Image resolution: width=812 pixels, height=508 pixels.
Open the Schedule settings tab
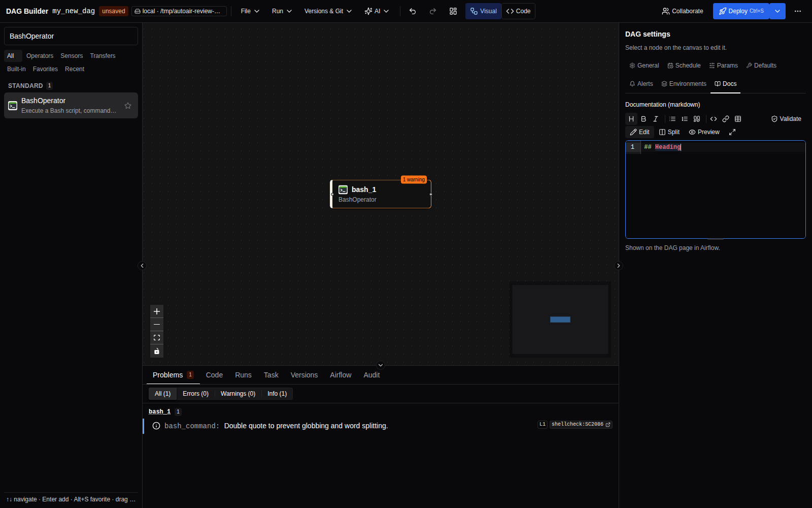tap(684, 66)
